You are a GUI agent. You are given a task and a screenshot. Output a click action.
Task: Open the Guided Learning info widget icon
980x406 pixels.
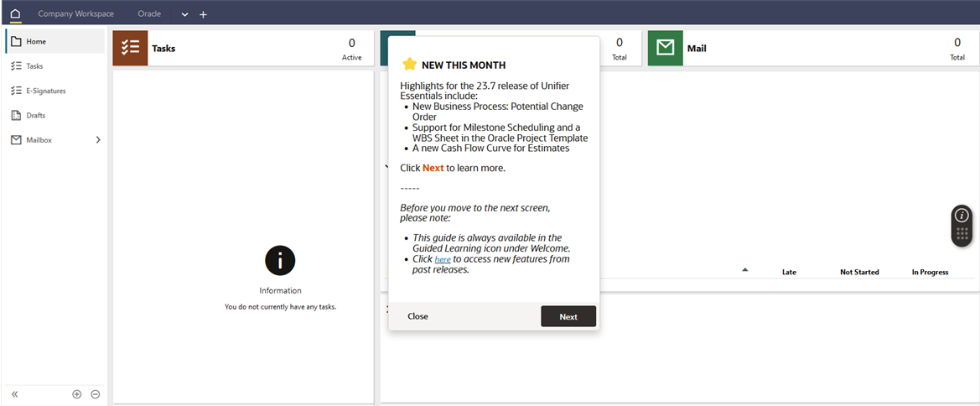click(962, 216)
